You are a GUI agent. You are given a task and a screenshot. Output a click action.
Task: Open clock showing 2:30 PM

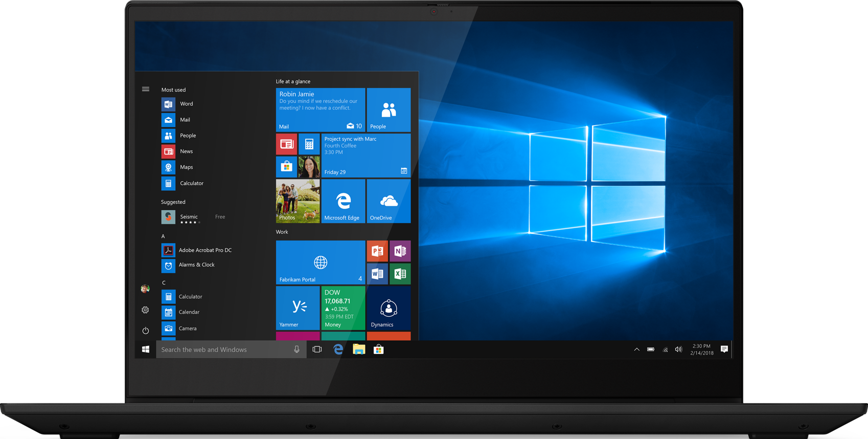702,349
